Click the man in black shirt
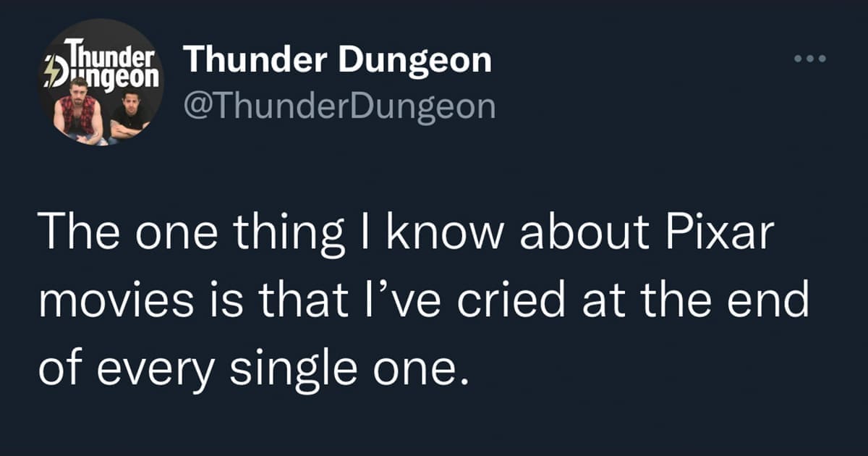This screenshot has height=456, width=868. (x=130, y=114)
